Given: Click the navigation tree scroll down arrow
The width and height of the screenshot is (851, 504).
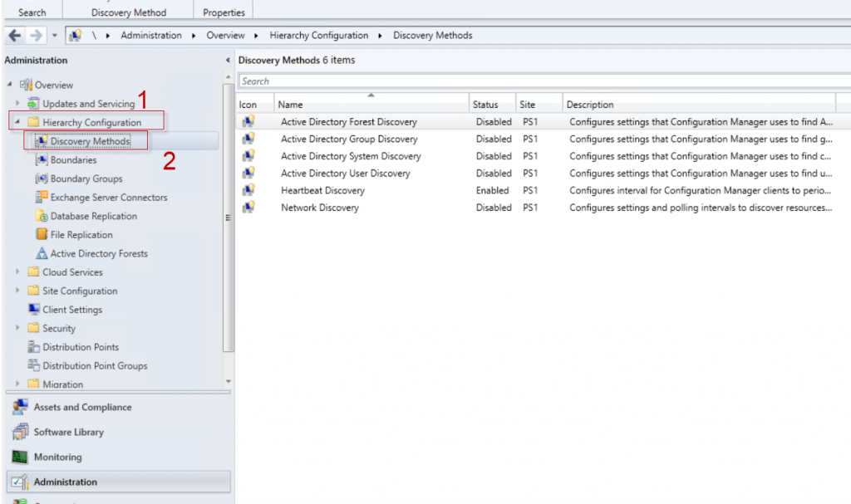Looking at the screenshot, I should 228,382.
